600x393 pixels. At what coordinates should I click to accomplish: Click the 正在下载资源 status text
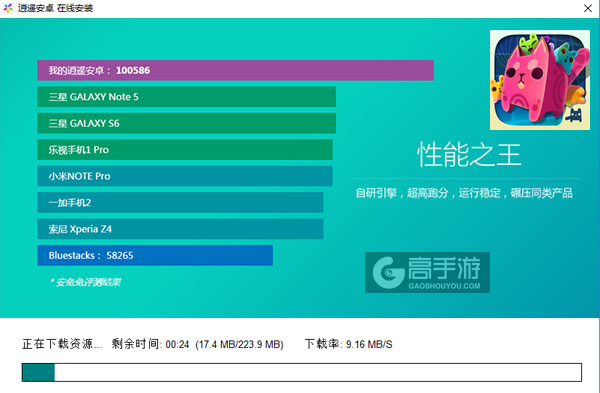coord(62,344)
